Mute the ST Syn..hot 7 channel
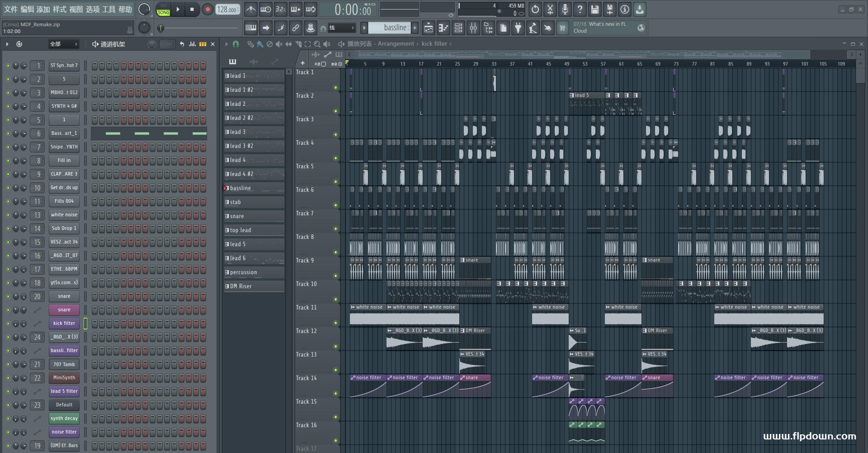The height and width of the screenshot is (453, 868). (x=8, y=66)
